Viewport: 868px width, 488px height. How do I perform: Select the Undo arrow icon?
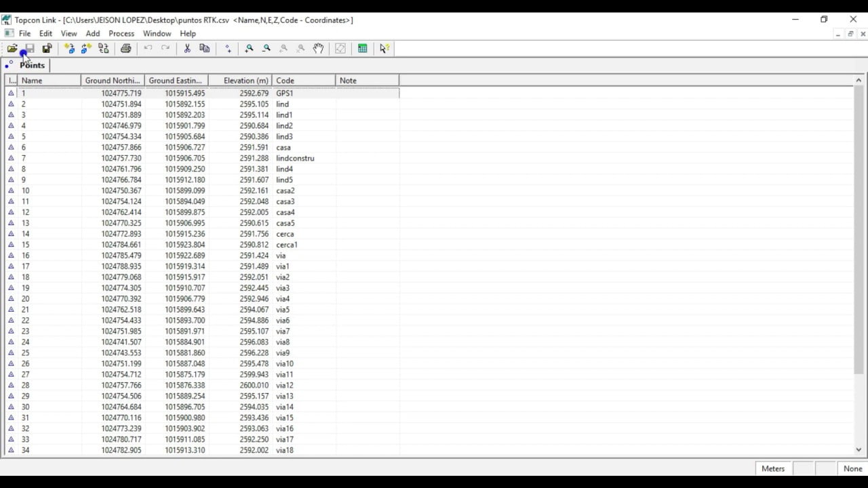click(x=148, y=48)
